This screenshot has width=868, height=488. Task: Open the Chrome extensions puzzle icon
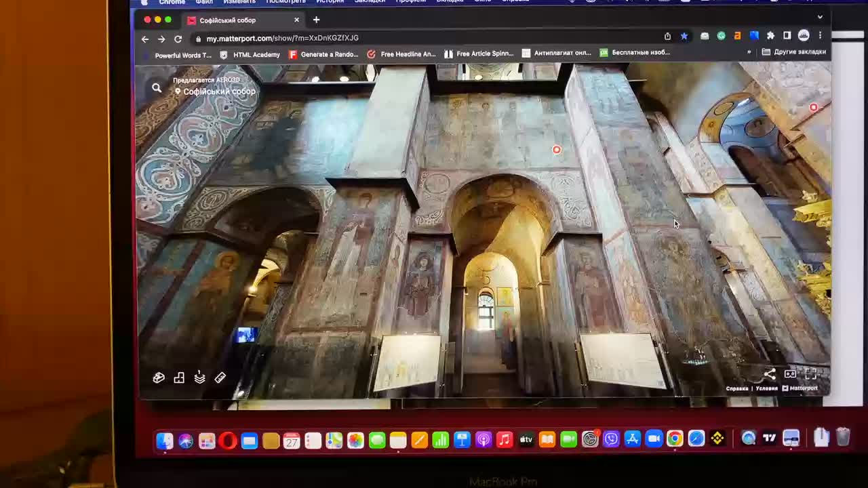click(x=770, y=35)
